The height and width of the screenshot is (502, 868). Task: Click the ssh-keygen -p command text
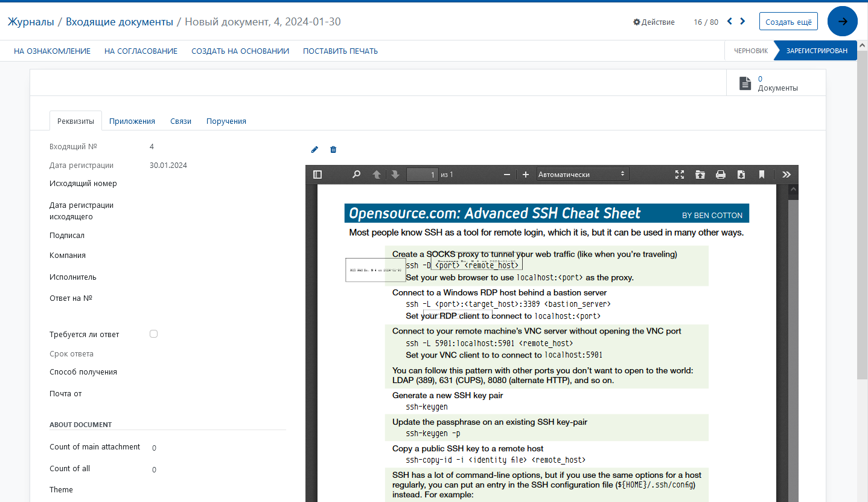(433, 433)
